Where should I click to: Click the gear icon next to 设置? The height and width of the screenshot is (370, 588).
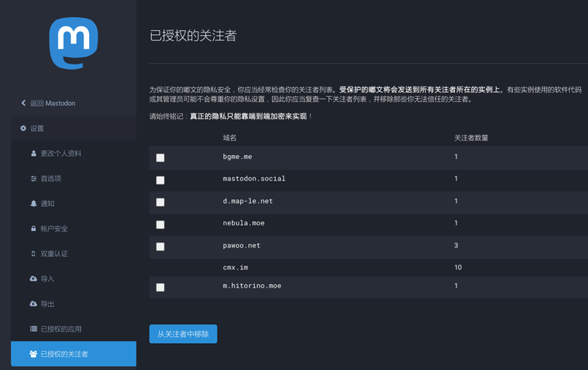[x=23, y=128]
